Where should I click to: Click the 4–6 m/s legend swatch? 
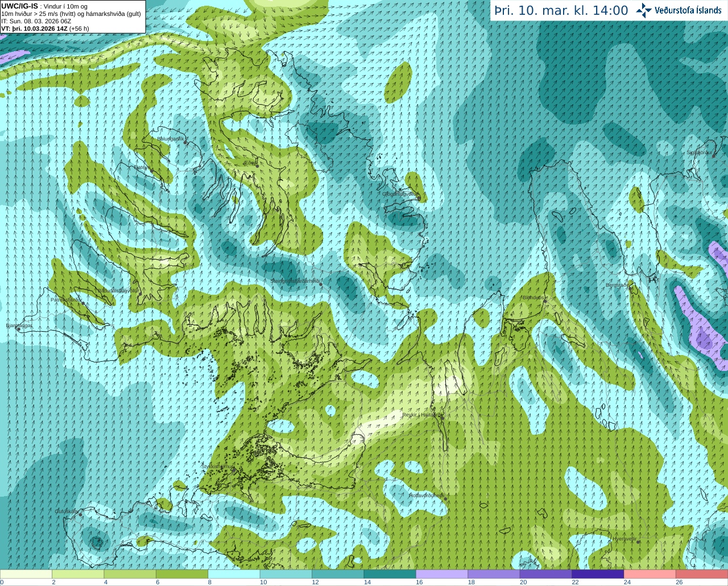130,574
